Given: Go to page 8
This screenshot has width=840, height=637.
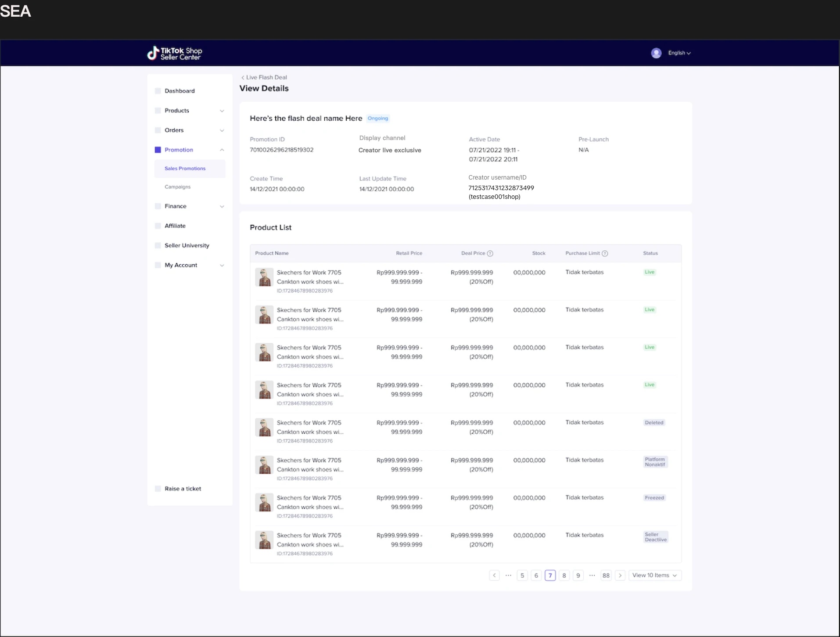Looking at the screenshot, I should point(564,576).
